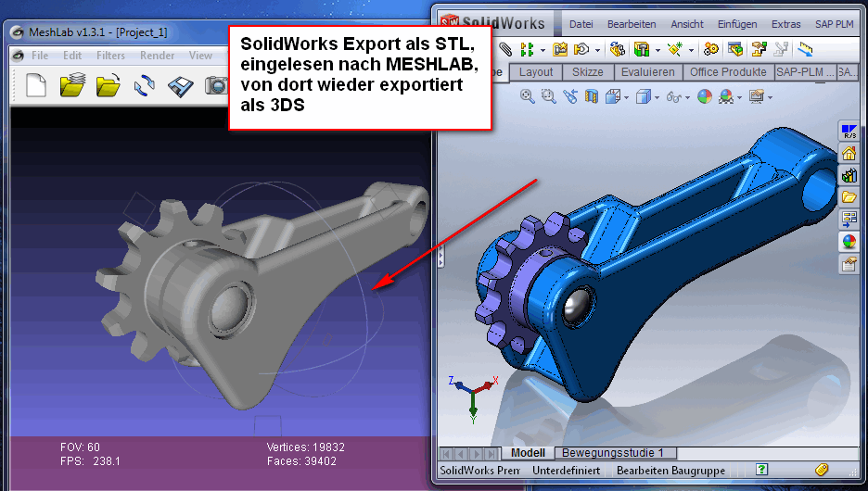Viewport: 868px width, 491px height.
Task: Open the Render menu in MeshLab
Action: [158, 56]
